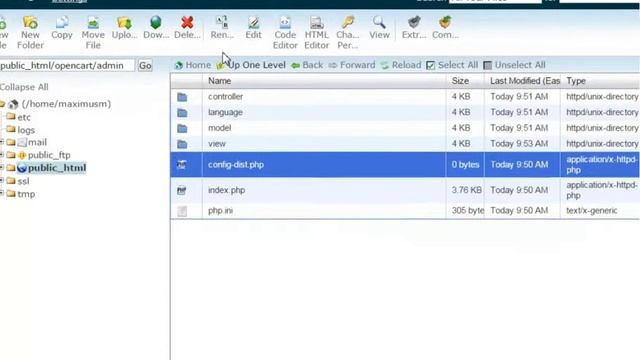Viewport: 640px width, 360px height.
Task: Click the 3.76 KB size cell
Action: (467, 190)
